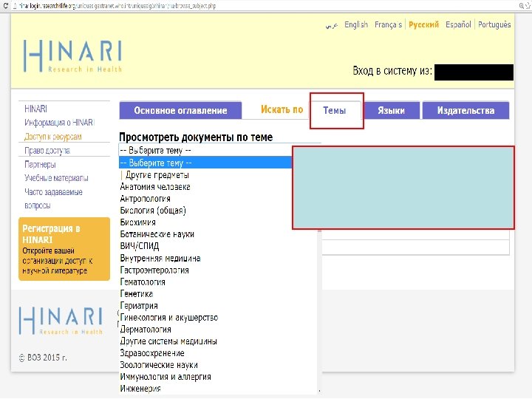Open the Партнеры link

40,165
